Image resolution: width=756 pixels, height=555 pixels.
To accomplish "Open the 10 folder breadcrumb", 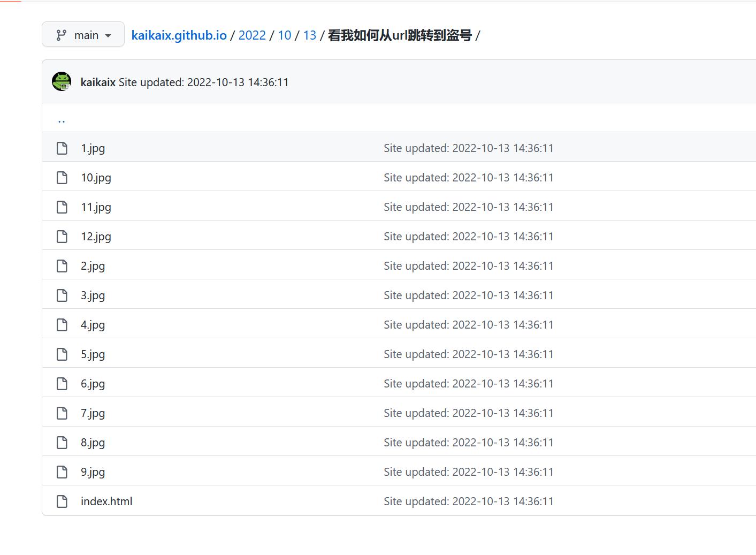I will click(285, 35).
